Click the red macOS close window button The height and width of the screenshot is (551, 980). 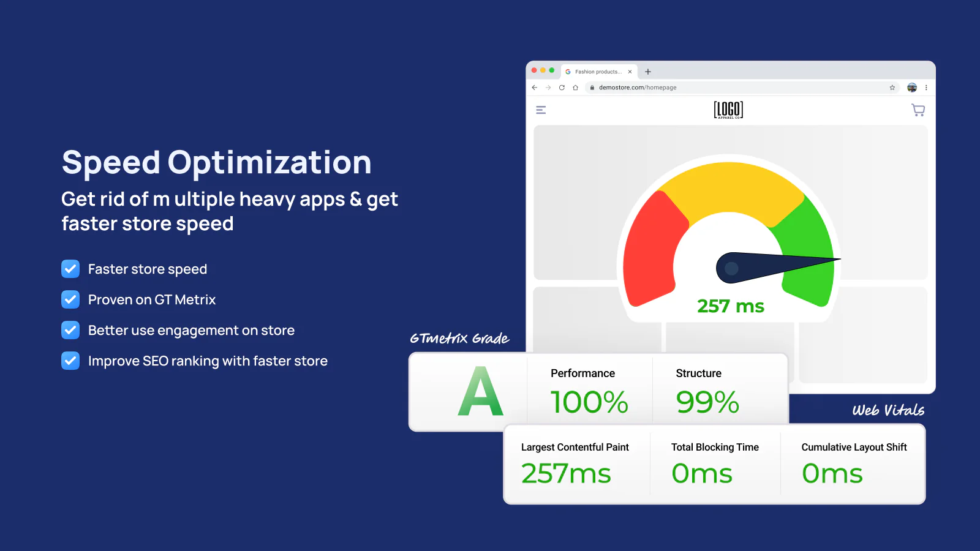534,70
